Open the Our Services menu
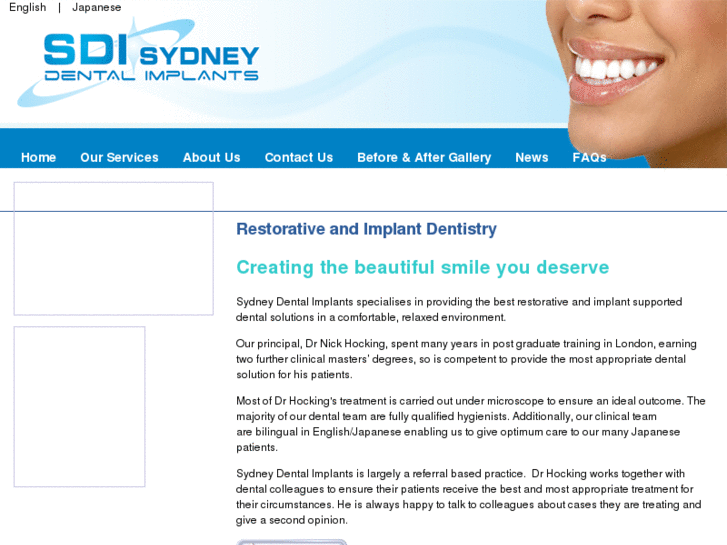 click(x=119, y=158)
